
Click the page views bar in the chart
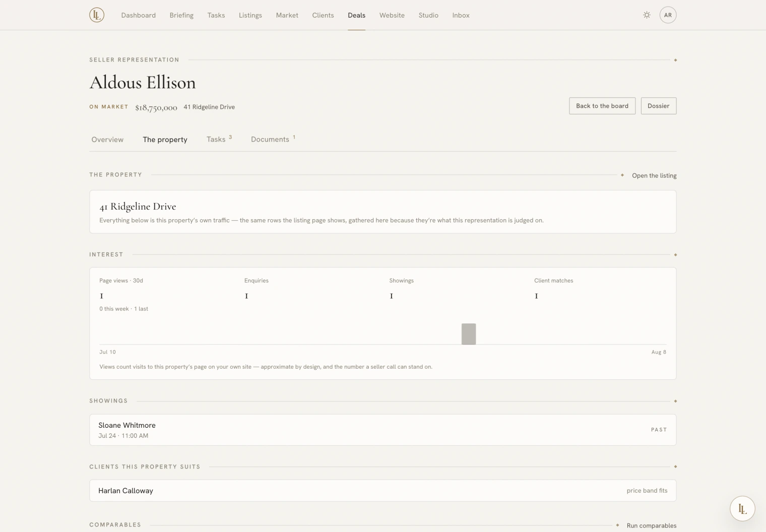(x=469, y=334)
